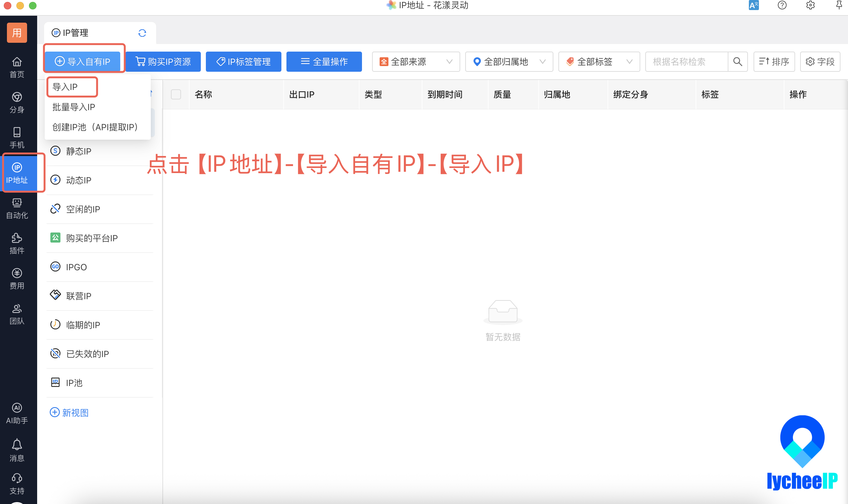Viewport: 848px width, 504px height.
Task: Show the 静态IP view
Action: (x=100, y=151)
